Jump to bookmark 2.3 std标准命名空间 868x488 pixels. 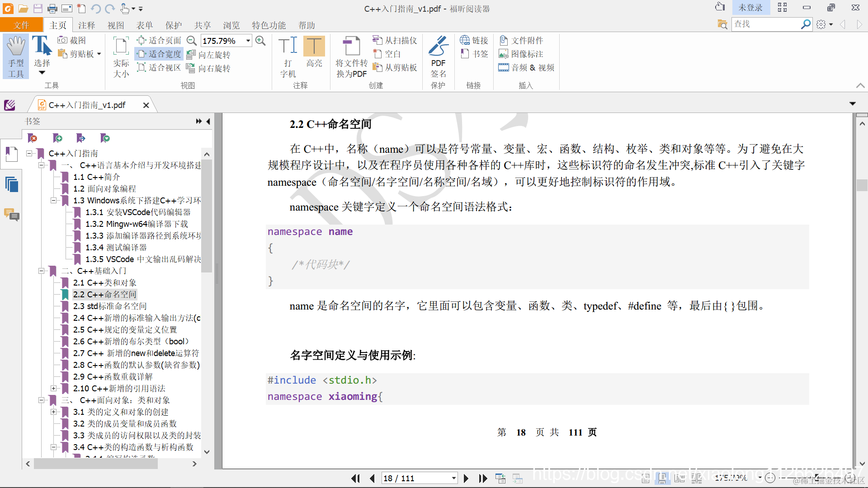[x=110, y=306]
